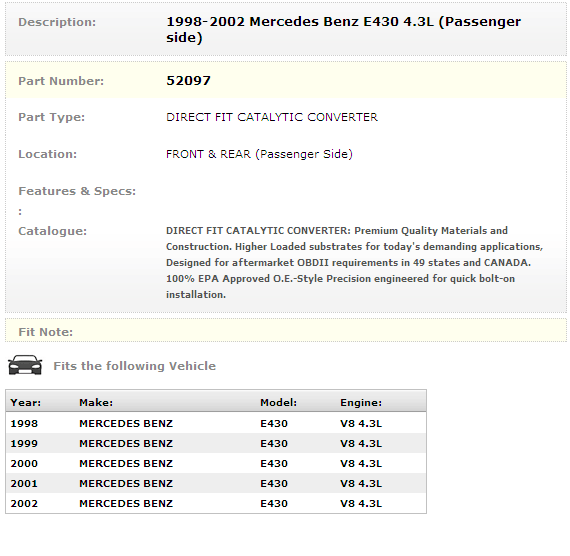Click the Engine column header
Image resolution: width=570 pixels, height=556 pixels.
(361, 403)
